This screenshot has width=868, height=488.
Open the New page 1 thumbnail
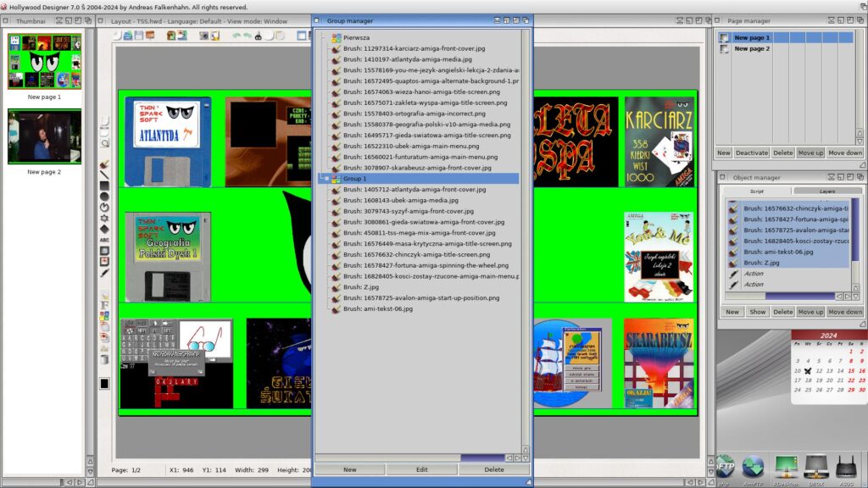pyautogui.click(x=44, y=61)
